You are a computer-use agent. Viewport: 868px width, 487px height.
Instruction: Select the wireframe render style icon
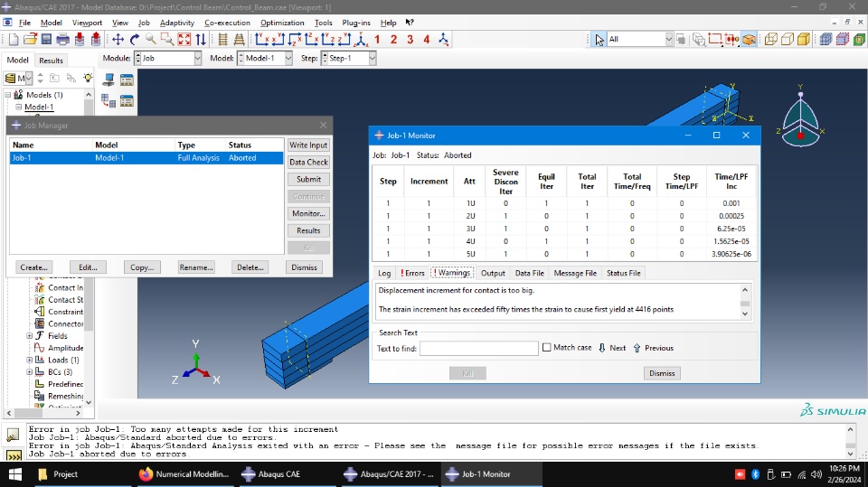(771, 39)
